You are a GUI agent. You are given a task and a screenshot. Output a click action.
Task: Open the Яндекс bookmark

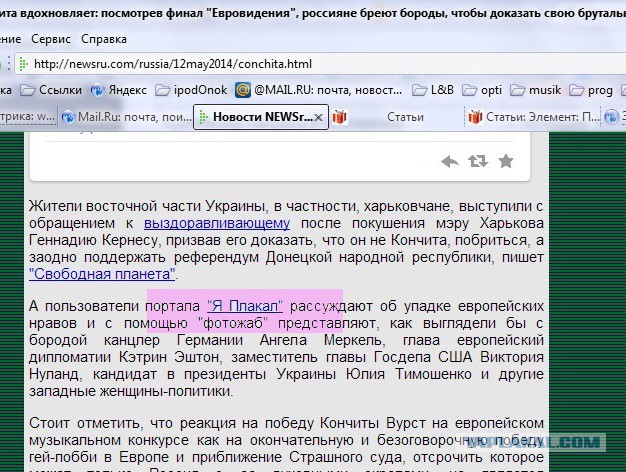119,90
